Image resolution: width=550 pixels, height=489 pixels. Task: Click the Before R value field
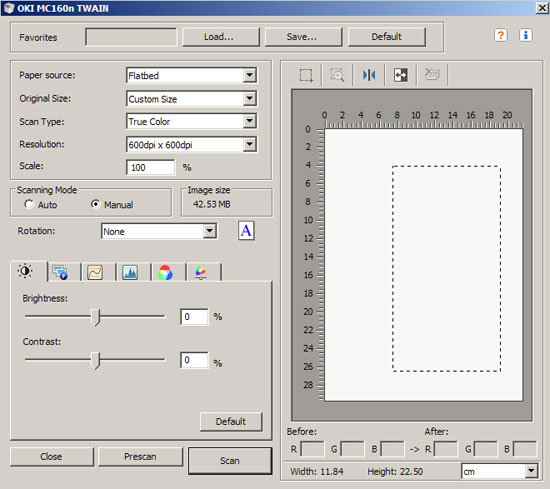pyautogui.click(x=312, y=449)
